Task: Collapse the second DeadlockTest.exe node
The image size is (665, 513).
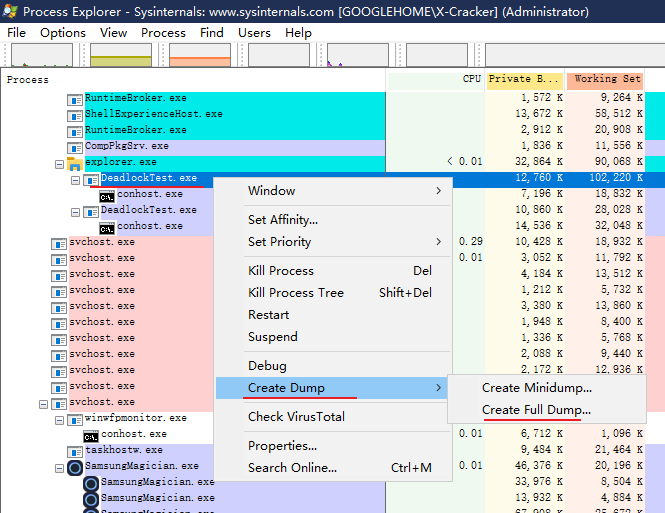Action: 75,212
